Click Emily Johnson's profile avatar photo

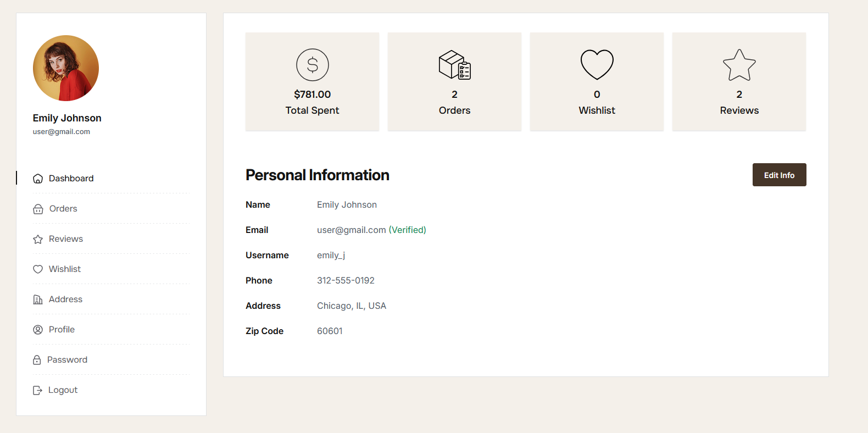click(x=66, y=68)
